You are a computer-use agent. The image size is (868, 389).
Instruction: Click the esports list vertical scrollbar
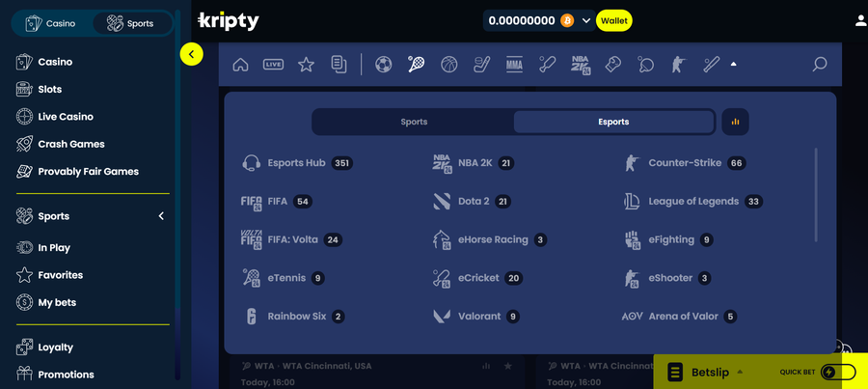(x=816, y=193)
